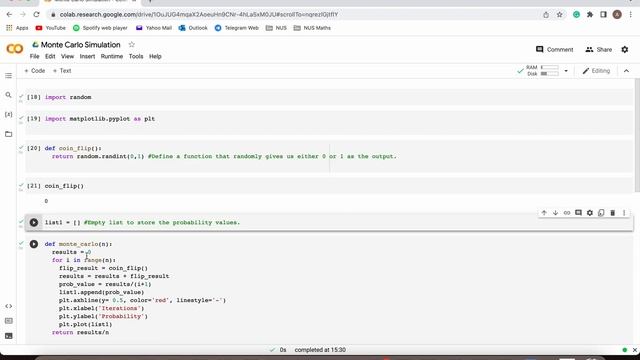The height and width of the screenshot is (360, 640).
Task: Open more cell actions menu
Action: point(624,213)
